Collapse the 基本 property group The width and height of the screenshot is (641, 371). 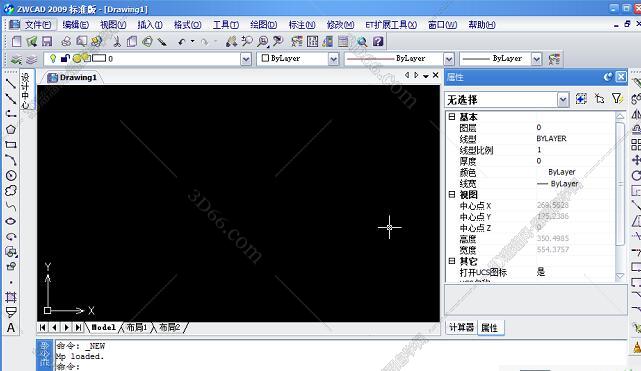click(452, 116)
